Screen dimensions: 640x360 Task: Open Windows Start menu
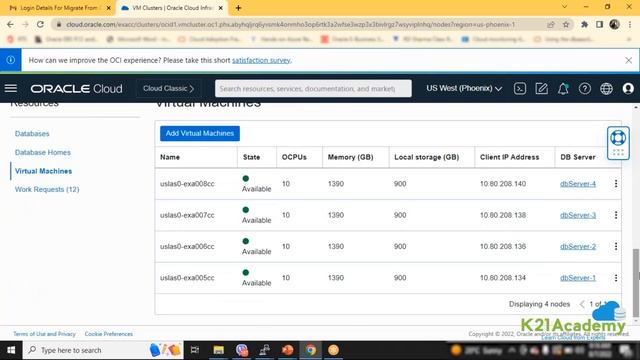pyautogui.click(x=11, y=350)
